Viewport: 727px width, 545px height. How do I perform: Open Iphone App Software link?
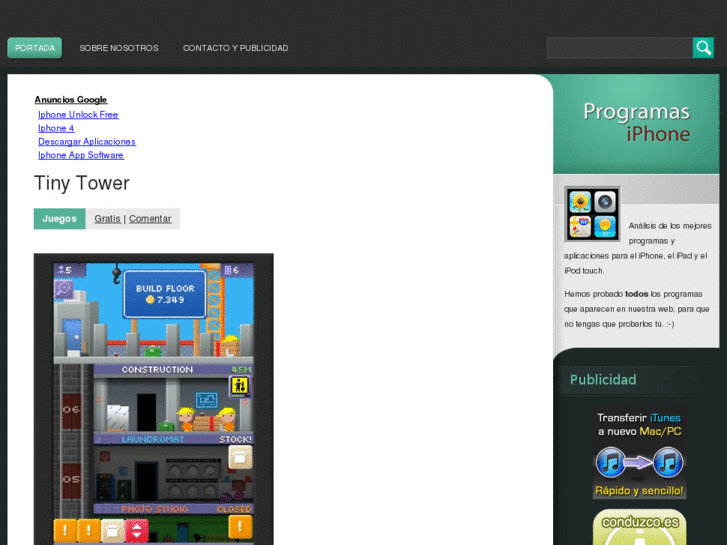(x=81, y=155)
